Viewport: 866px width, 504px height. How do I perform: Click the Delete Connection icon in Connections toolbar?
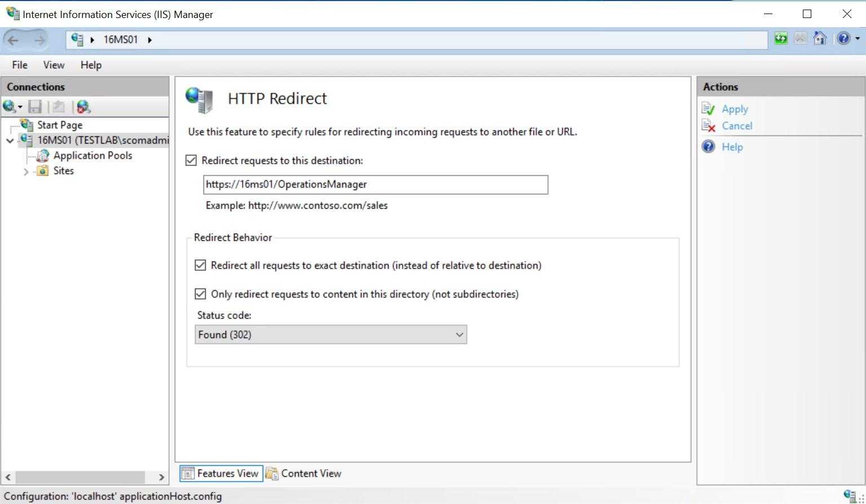click(x=83, y=107)
